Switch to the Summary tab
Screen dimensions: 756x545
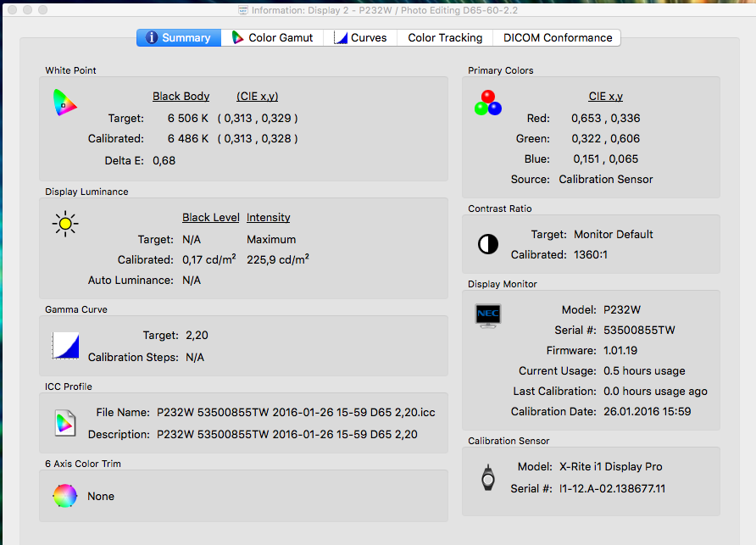pos(178,38)
